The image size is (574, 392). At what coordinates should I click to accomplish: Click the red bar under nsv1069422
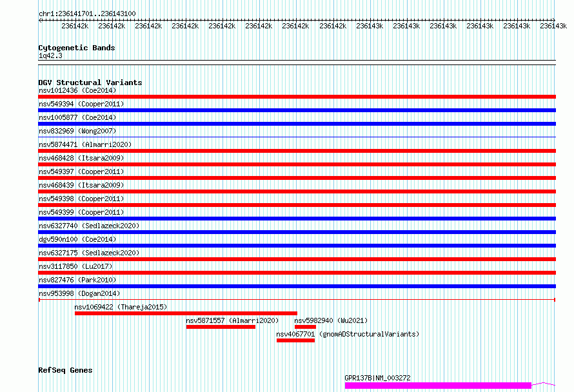(x=186, y=313)
